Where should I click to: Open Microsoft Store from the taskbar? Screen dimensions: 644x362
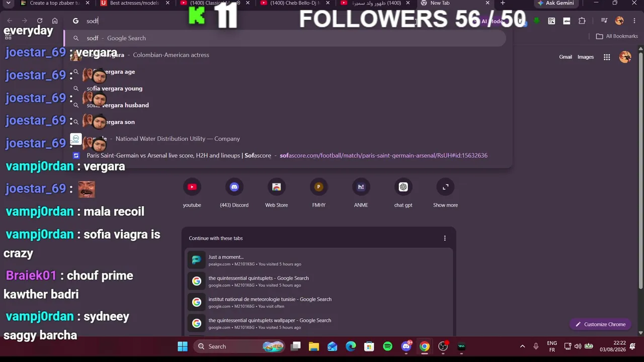point(369,346)
